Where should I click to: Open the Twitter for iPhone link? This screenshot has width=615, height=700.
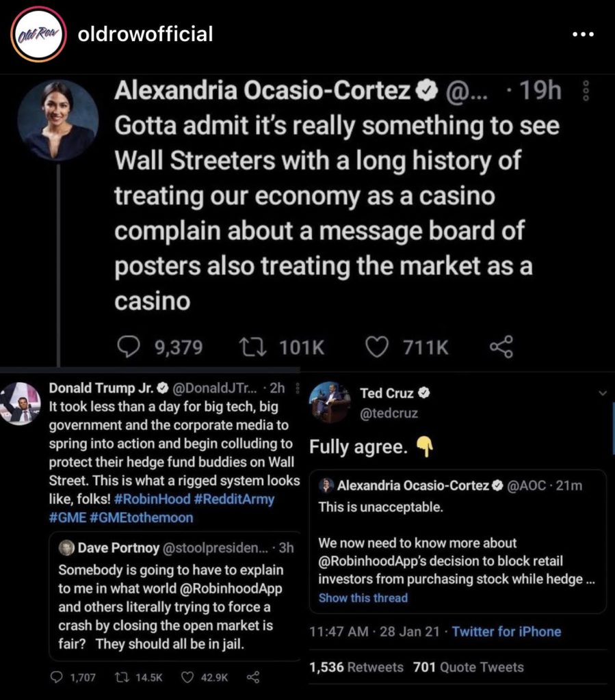[x=506, y=632]
